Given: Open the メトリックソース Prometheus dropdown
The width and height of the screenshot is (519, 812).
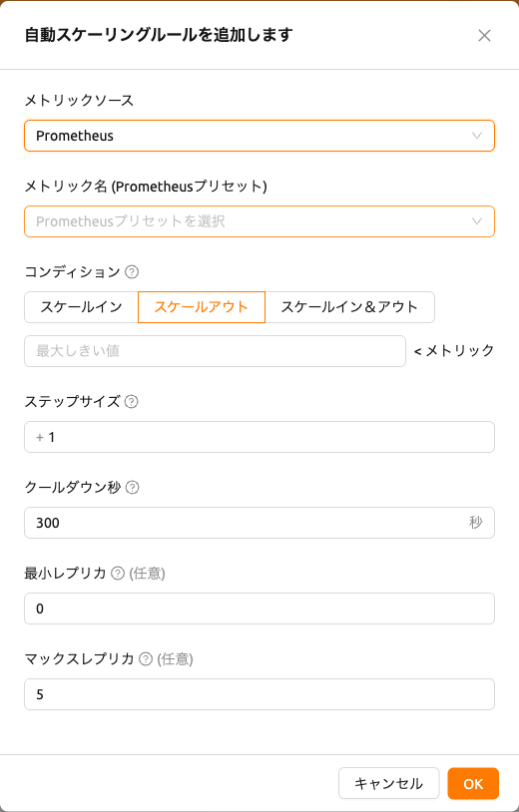Looking at the screenshot, I should (x=259, y=136).
